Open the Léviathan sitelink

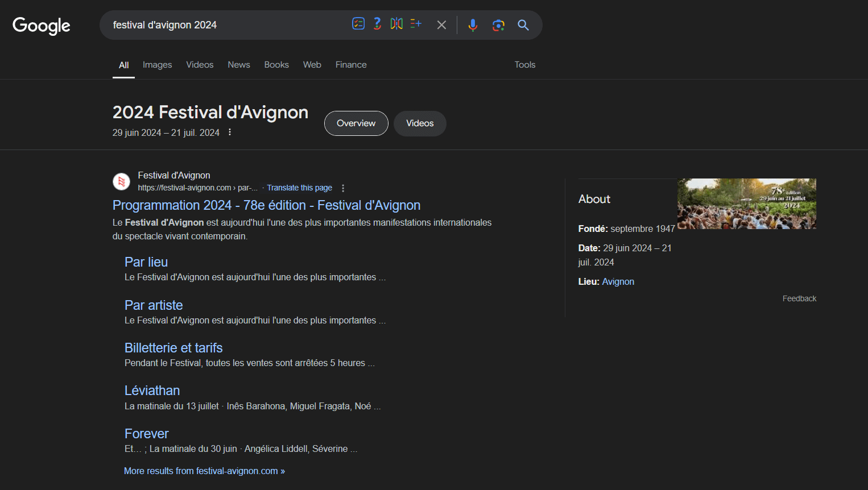[x=152, y=391]
